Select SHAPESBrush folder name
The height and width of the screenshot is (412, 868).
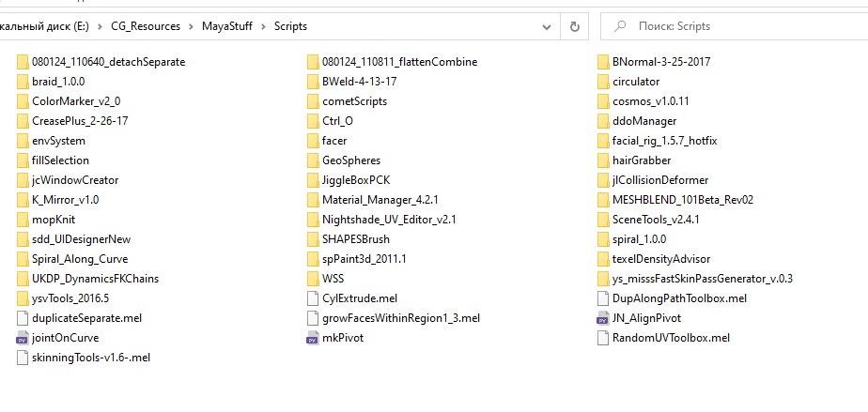click(x=356, y=239)
